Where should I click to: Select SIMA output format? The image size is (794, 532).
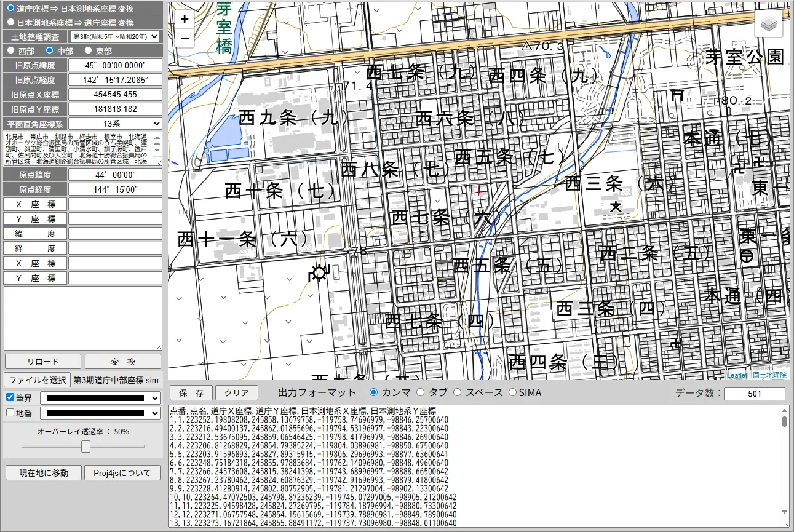pos(512,392)
